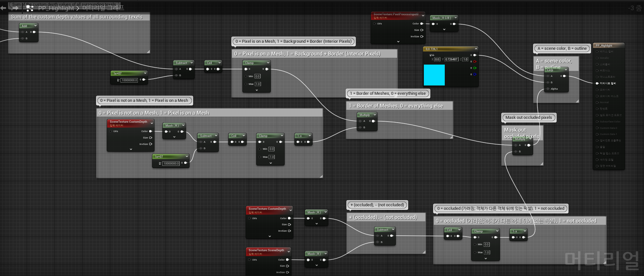This screenshot has width=644, height=276.
Task: Toggle chevron of 1-x node in Pixel is not on a Mesh comment
Action: [x=310, y=136]
